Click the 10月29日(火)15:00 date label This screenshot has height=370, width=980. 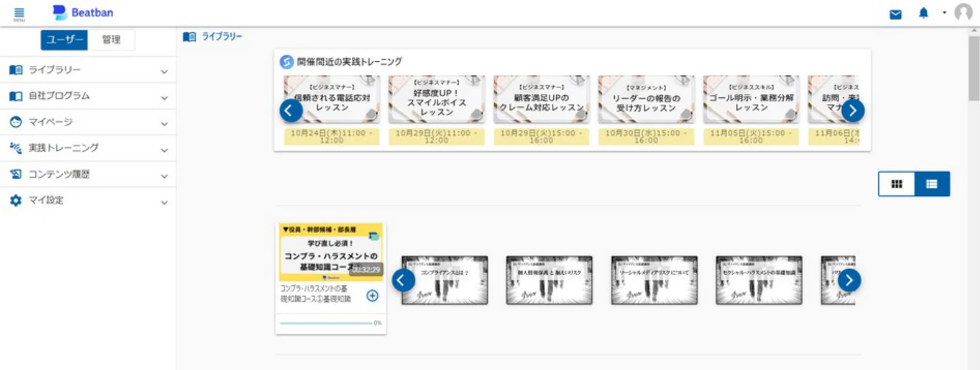point(541,136)
